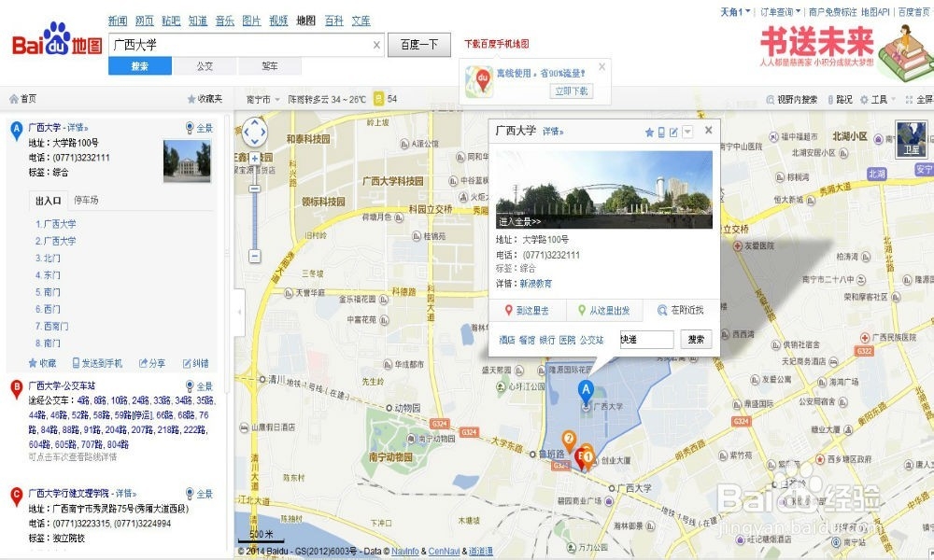
Task: Click the 下载百度手机地图 link
Action: pos(497,44)
